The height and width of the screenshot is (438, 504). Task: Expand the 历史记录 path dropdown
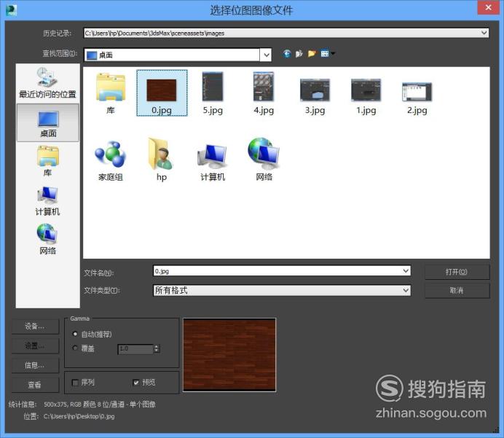pos(484,33)
